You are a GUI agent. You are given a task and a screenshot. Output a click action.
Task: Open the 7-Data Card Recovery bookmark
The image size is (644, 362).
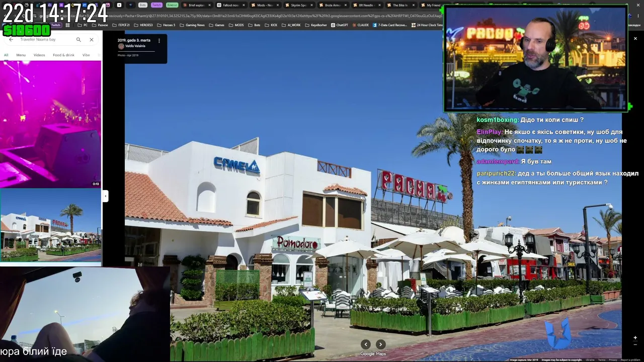(390, 25)
